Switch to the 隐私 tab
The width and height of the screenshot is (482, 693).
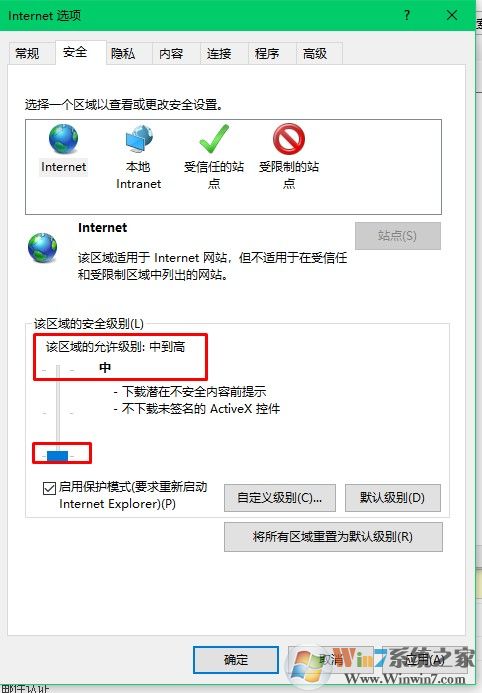(x=123, y=54)
